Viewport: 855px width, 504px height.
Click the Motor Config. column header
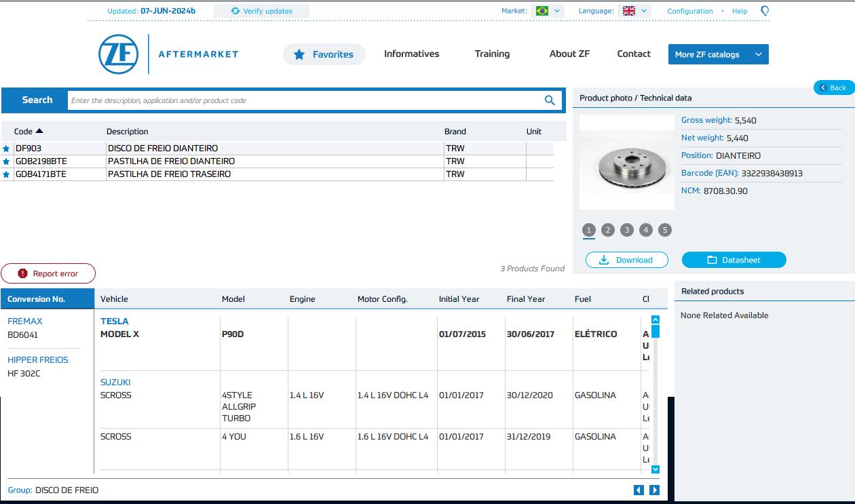(x=383, y=299)
